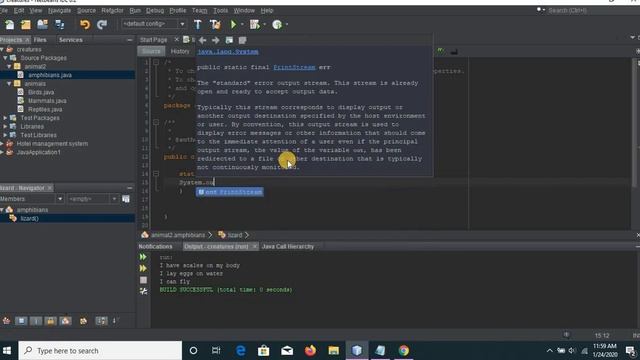Screen dimensions: 640x360
Task: Re-run the output with green double arrow
Action: pyautogui.click(x=143, y=257)
